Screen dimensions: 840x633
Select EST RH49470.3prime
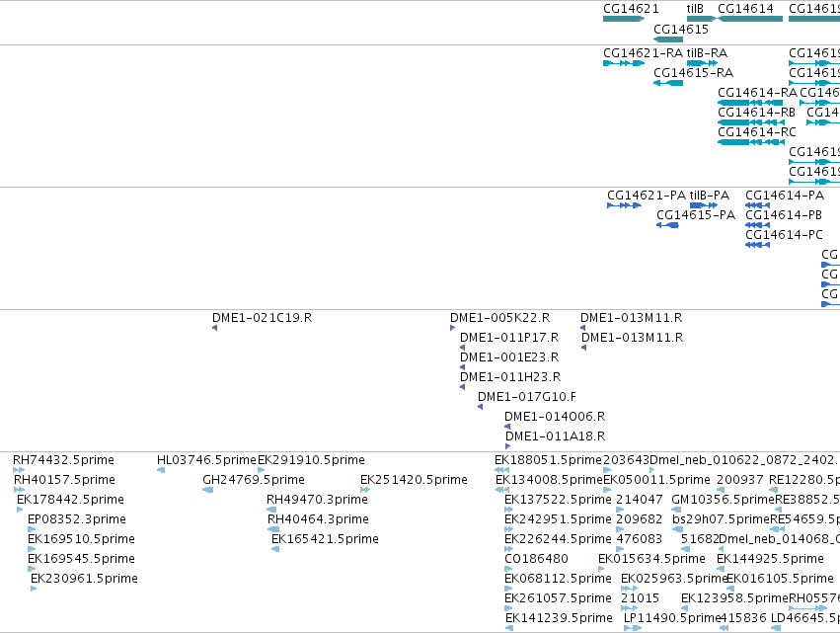[x=271, y=510]
